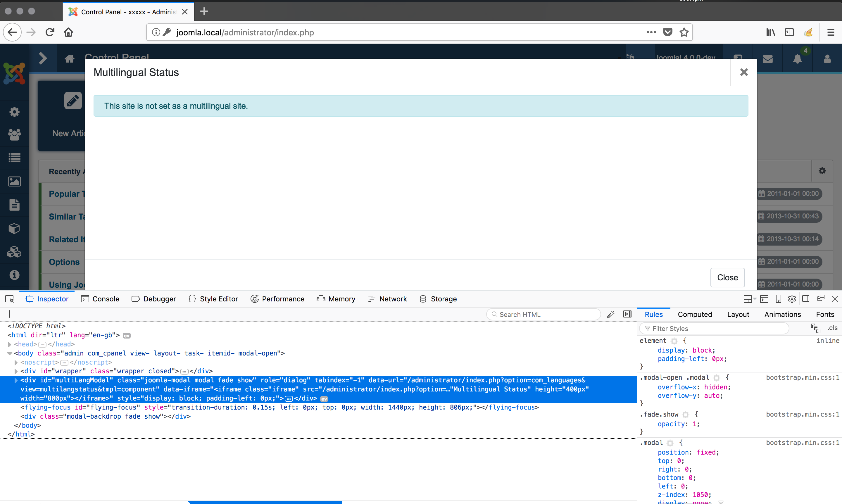Click the Close button in modal footer
The height and width of the screenshot is (504, 842).
(x=727, y=277)
